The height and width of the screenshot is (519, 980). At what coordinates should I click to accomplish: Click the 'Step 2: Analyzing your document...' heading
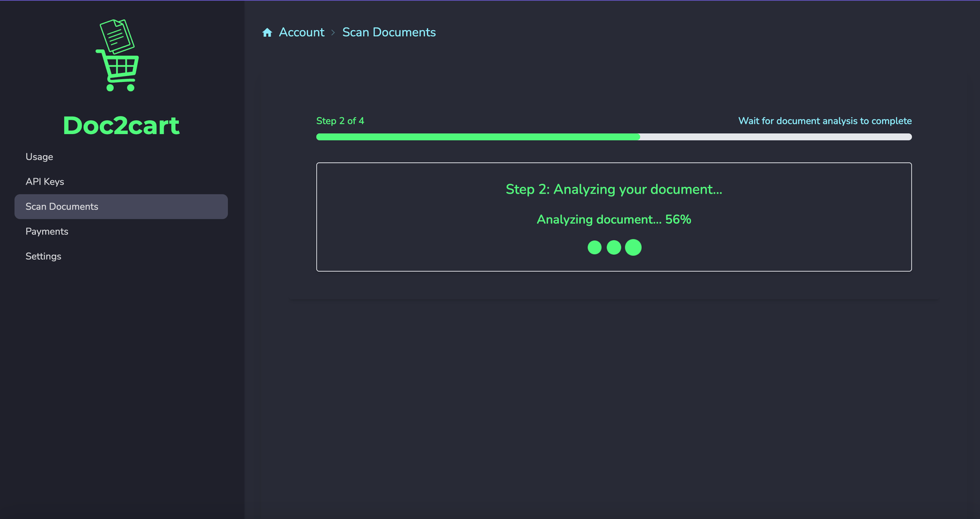pyautogui.click(x=614, y=189)
